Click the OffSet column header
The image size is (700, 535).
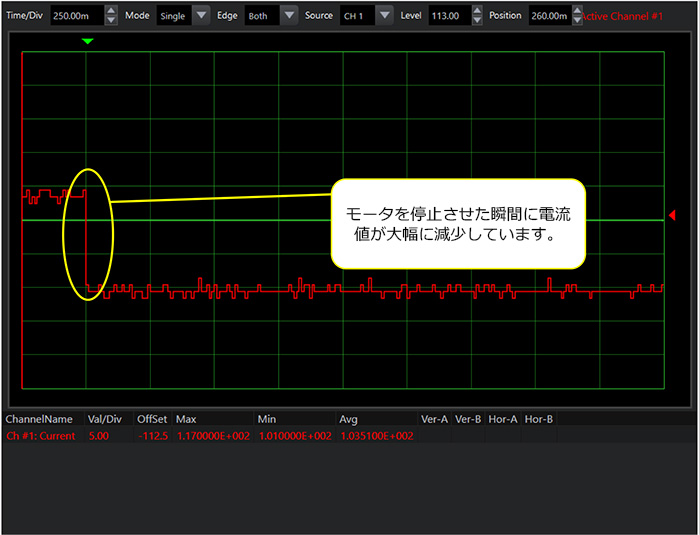pos(152,419)
